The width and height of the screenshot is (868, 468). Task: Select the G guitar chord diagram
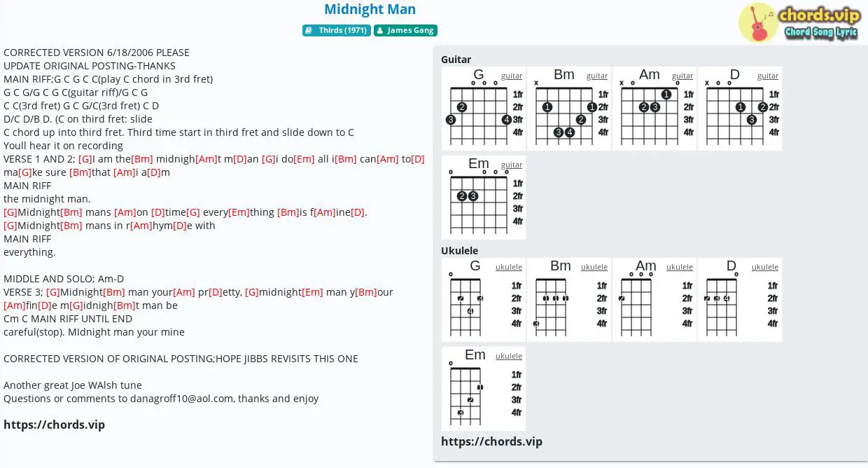(x=484, y=109)
